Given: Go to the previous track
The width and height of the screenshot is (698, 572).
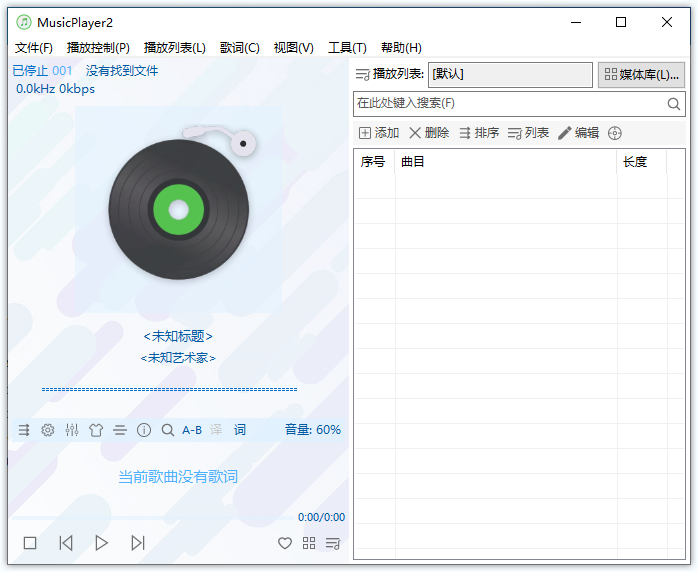Looking at the screenshot, I should pyautogui.click(x=66, y=543).
